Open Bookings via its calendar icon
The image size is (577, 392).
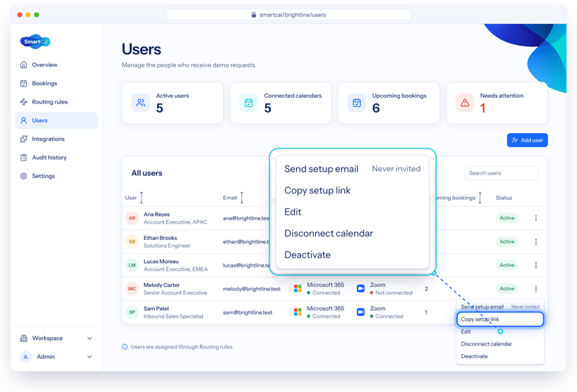click(23, 83)
